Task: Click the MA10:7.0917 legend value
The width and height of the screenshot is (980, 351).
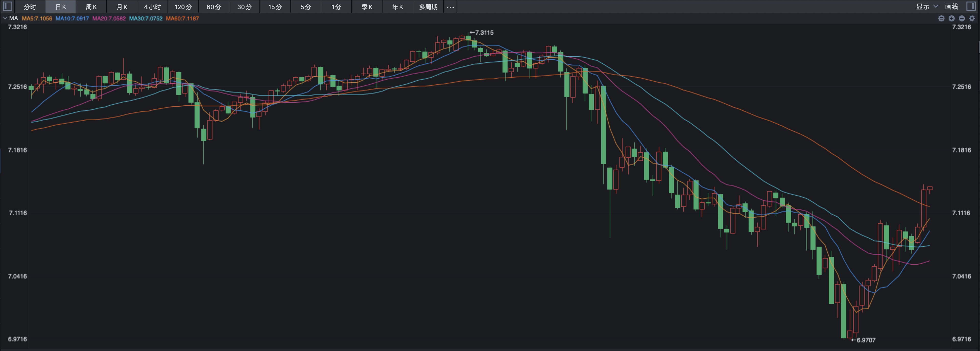Action: pos(72,18)
